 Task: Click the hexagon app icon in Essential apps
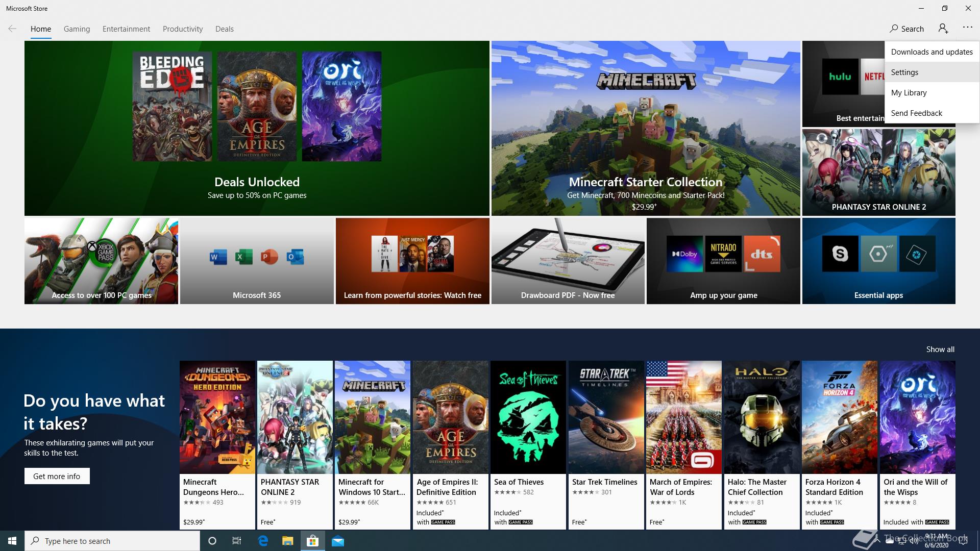pos(878,254)
